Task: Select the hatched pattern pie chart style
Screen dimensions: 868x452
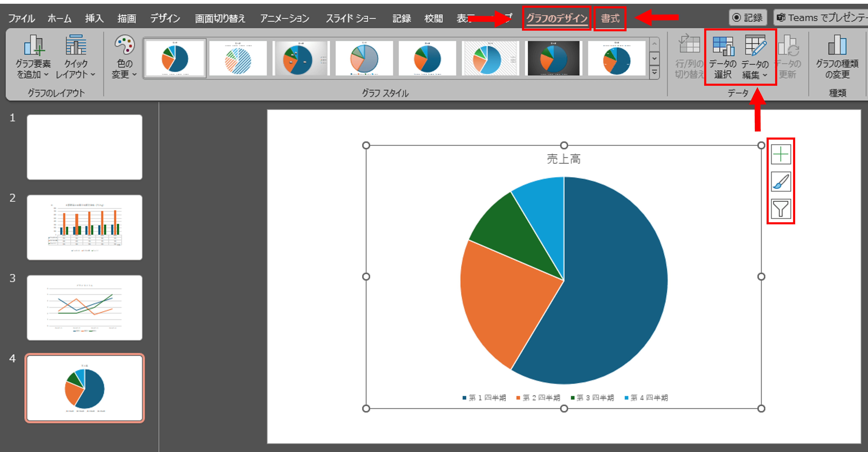Action: (238, 58)
